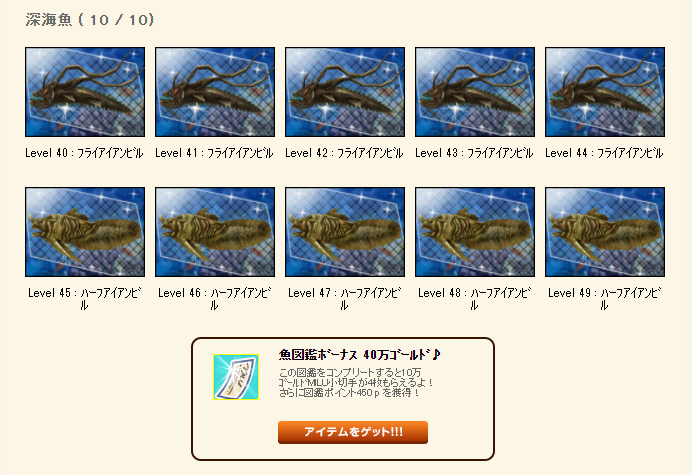Click the アイテムをゲット!!! orange button
This screenshot has width=692, height=475.
click(x=353, y=432)
